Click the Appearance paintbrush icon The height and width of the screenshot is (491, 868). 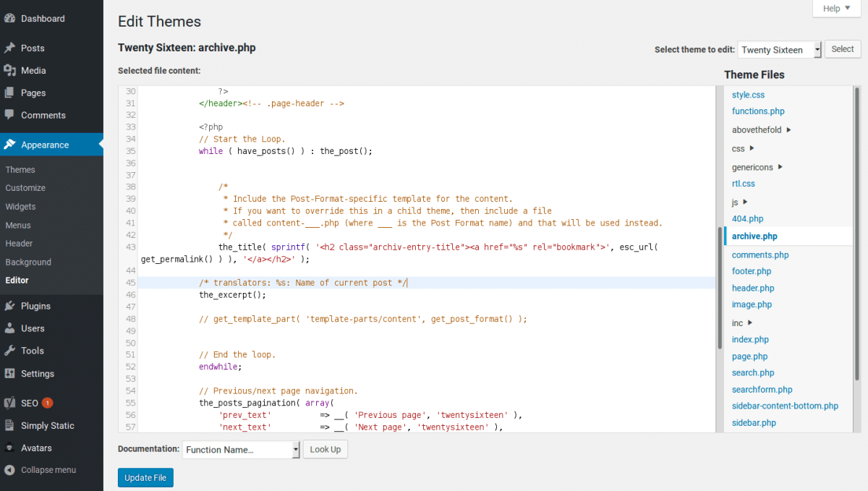(x=10, y=145)
